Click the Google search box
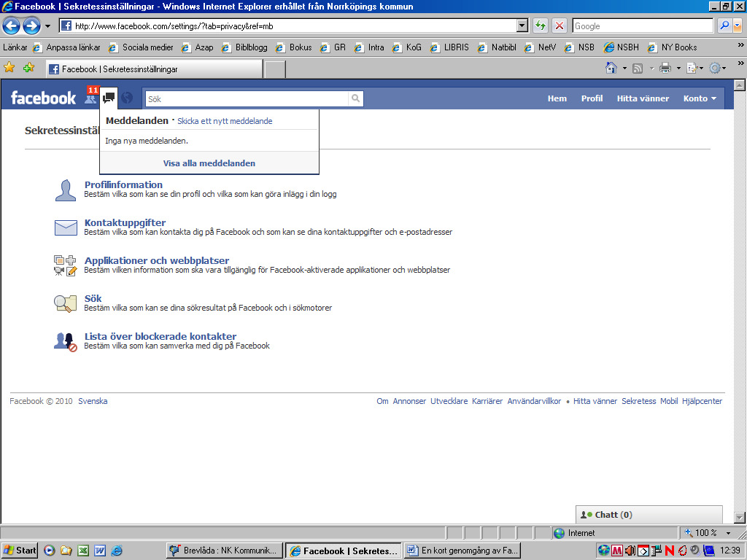 point(643,26)
